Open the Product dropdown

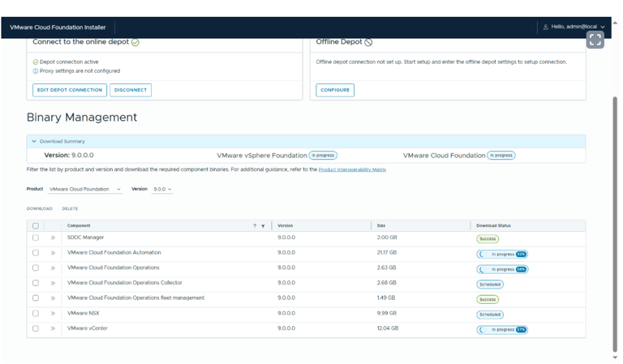(x=85, y=190)
